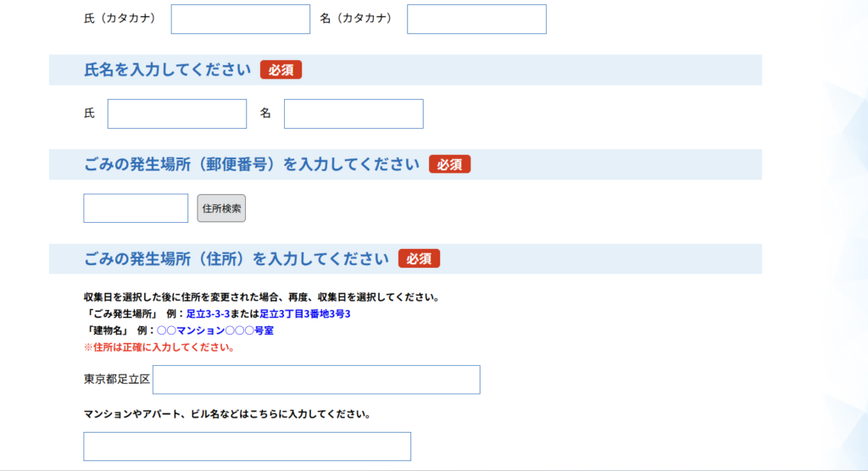
Task: Focus the building name input field
Action: (247, 446)
